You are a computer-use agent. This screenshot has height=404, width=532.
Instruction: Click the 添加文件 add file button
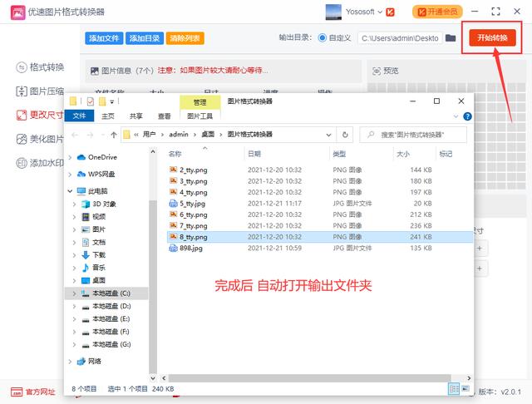tap(105, 38)
